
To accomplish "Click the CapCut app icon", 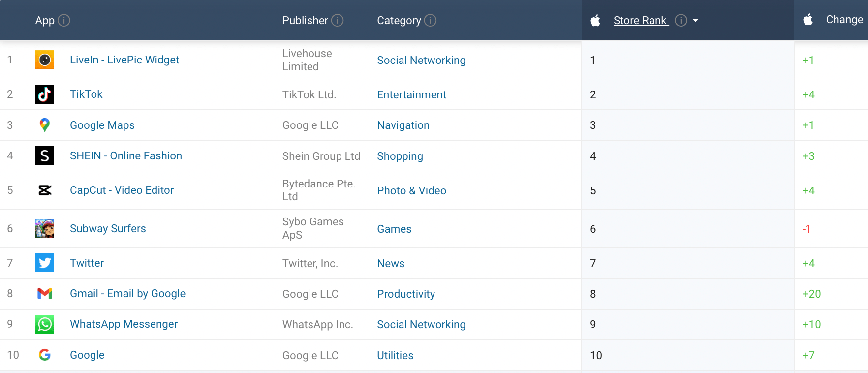I will click(45, 190).
